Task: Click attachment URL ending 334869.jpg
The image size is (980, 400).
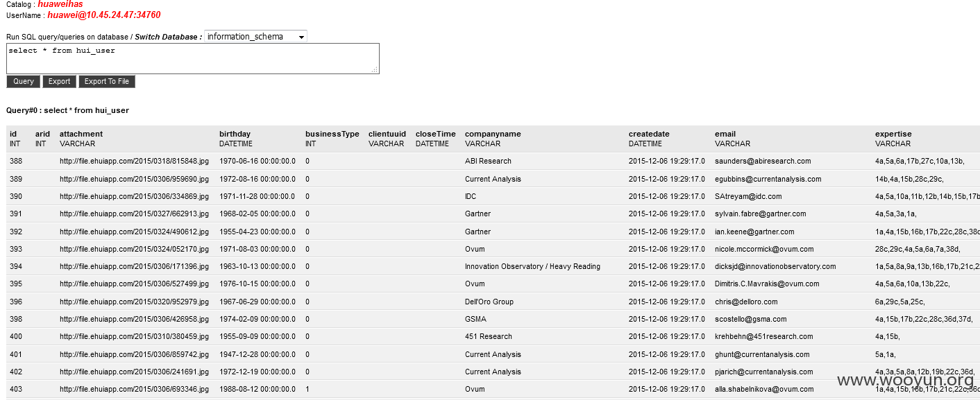Action: (x=134, y=196)
